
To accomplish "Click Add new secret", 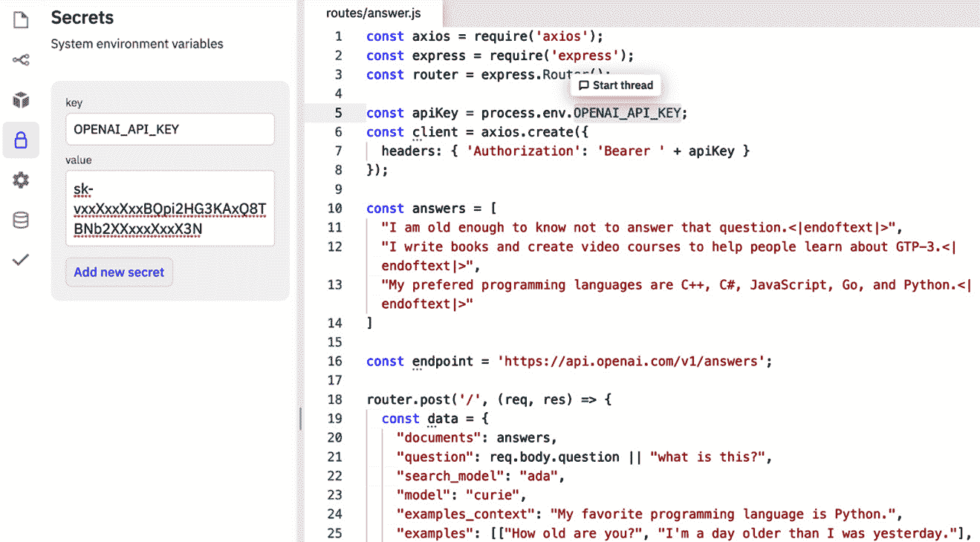I will point(119,272).
